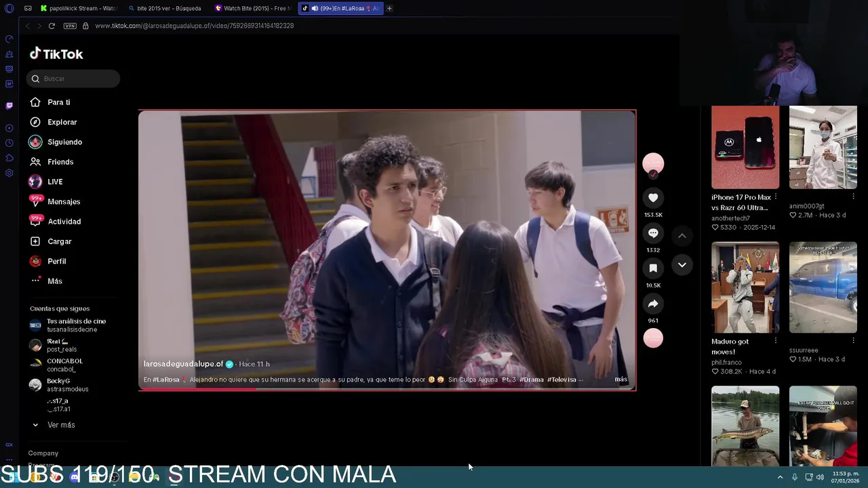The image size is (868, 488).
Task: Open phil.franco creator name
Action: 726,362
